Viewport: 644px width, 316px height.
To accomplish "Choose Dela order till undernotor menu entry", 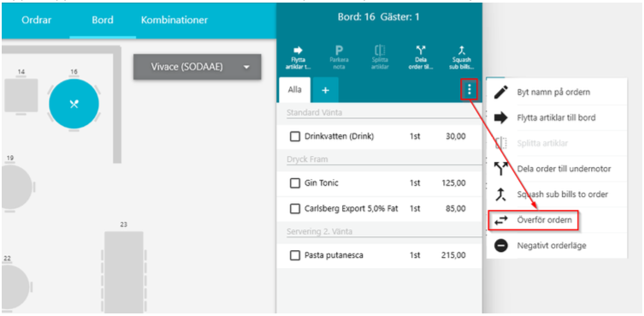I will pyautogui.click(x=557, y=169).
